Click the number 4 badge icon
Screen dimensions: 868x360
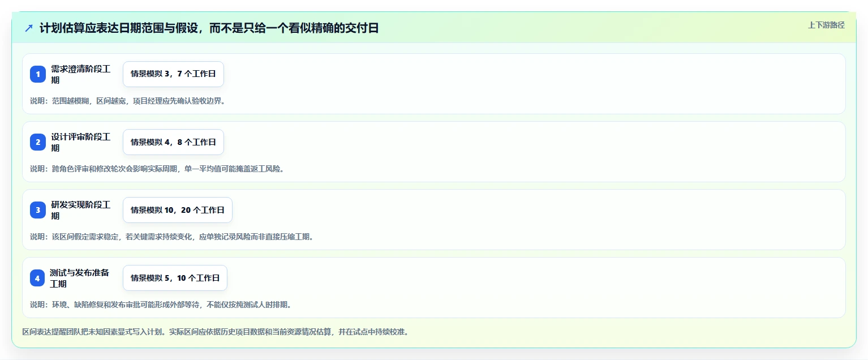[37, 278]
